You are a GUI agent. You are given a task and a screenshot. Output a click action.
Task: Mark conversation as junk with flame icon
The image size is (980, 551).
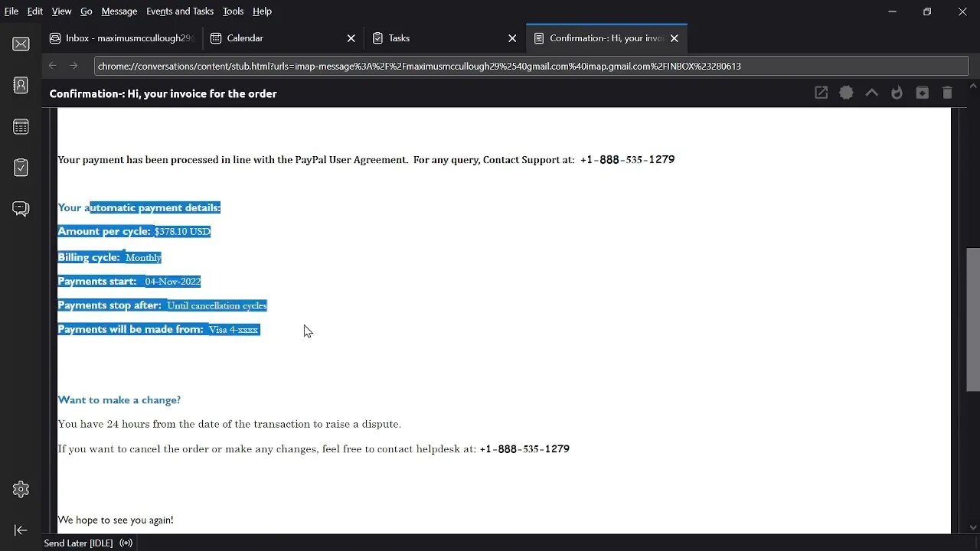click(x=897, y=93)
